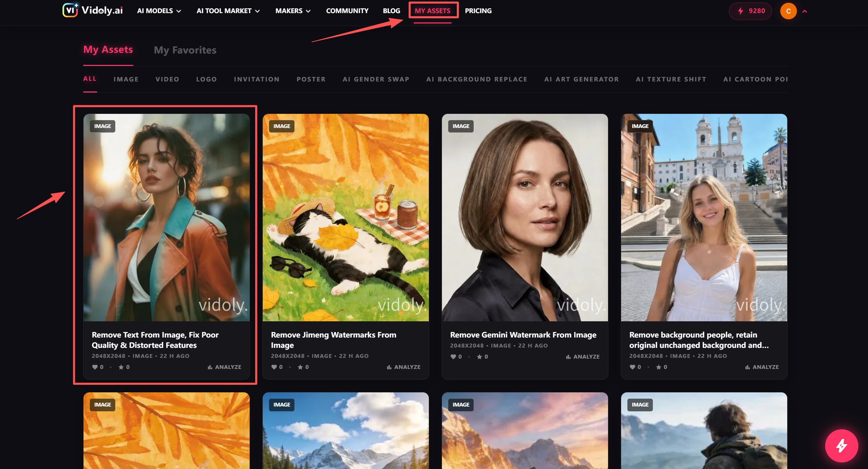Filter assets by AI Texture Shift

(671, 79)
